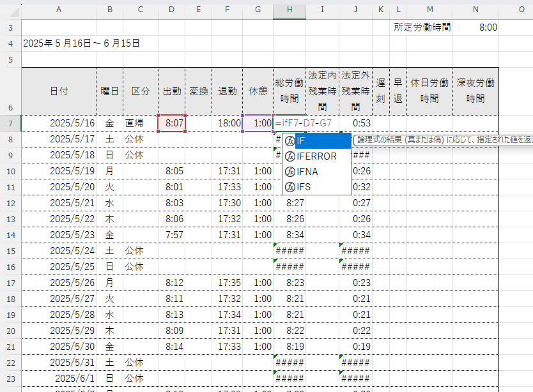Viewport: 533px width, 392px height.
Task: Click the formula being edited in cell H7
Action: pos(304,123)
